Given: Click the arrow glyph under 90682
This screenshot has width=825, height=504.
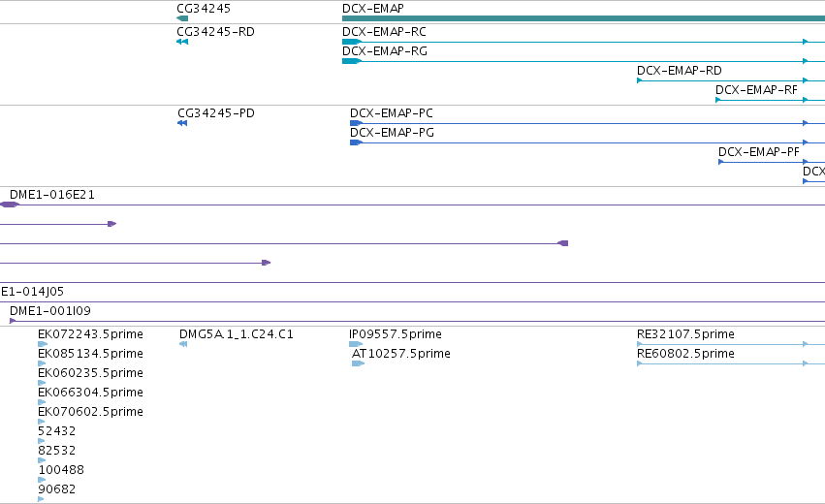Looking at the screenshot, I should [x=41, y=499].
